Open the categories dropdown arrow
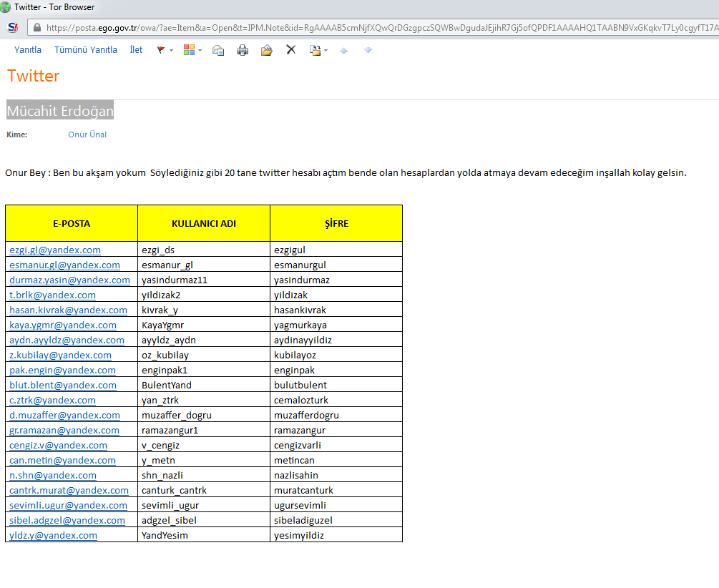719x588 pixels. click(200, 51)
